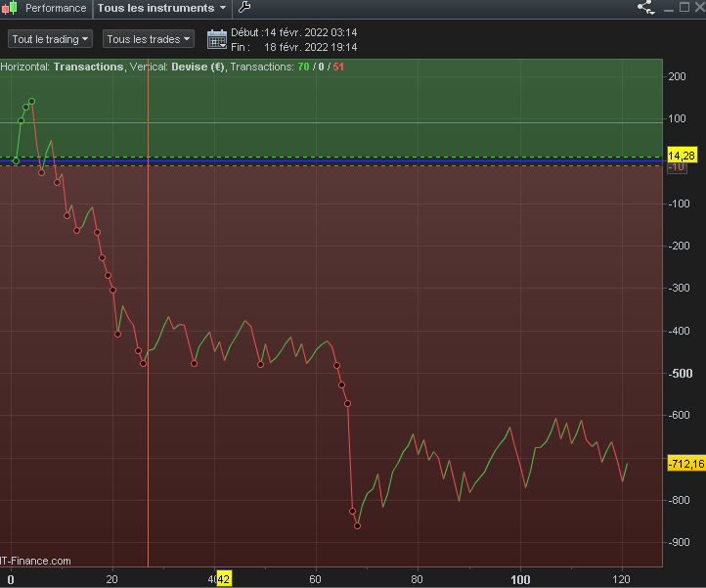Click the green 70 winning transactions count
Screen dimensions: 706x588
[303, 67]
